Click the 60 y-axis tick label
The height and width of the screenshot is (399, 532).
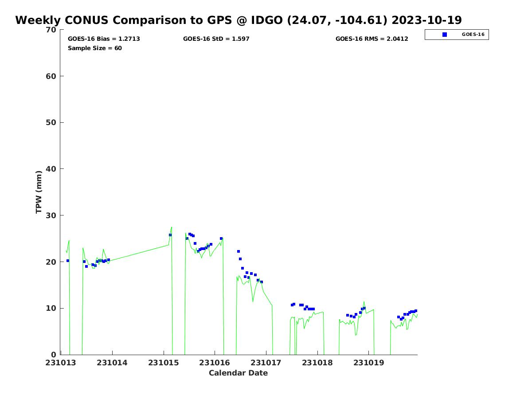point(51,76)
